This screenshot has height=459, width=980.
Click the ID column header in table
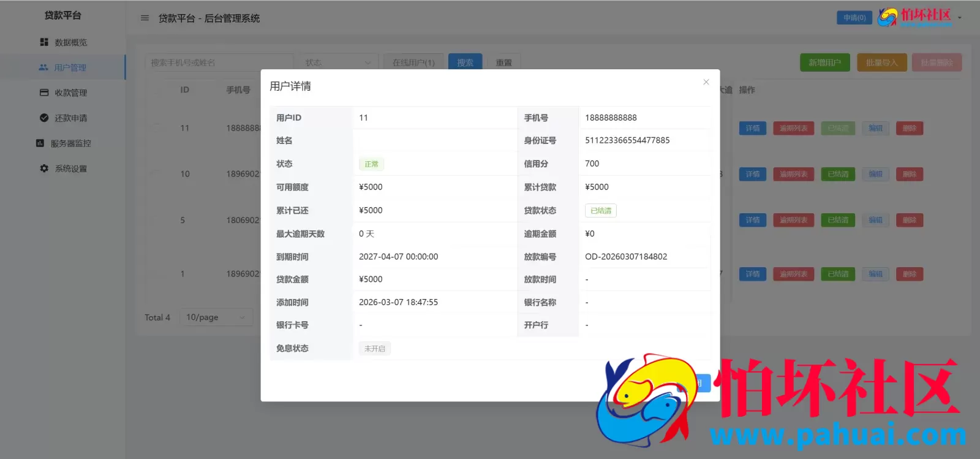(185, 90)
